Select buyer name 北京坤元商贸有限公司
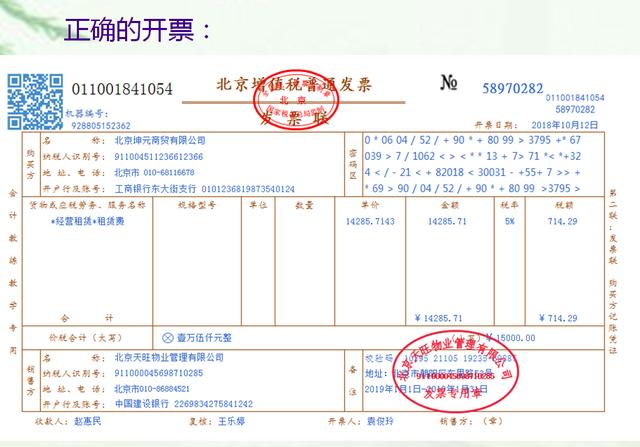The width and height of the screenshot is (640, 447). tap(160, 140)
